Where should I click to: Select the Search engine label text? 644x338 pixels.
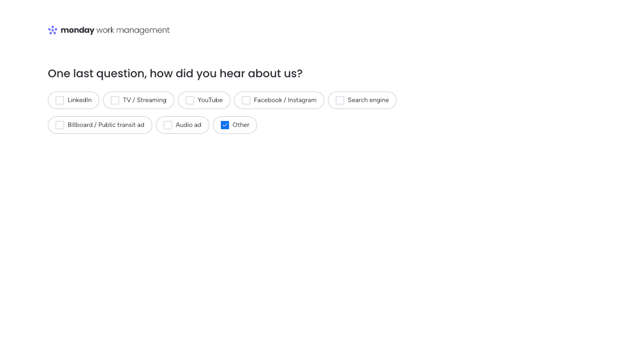coord(368,100)
